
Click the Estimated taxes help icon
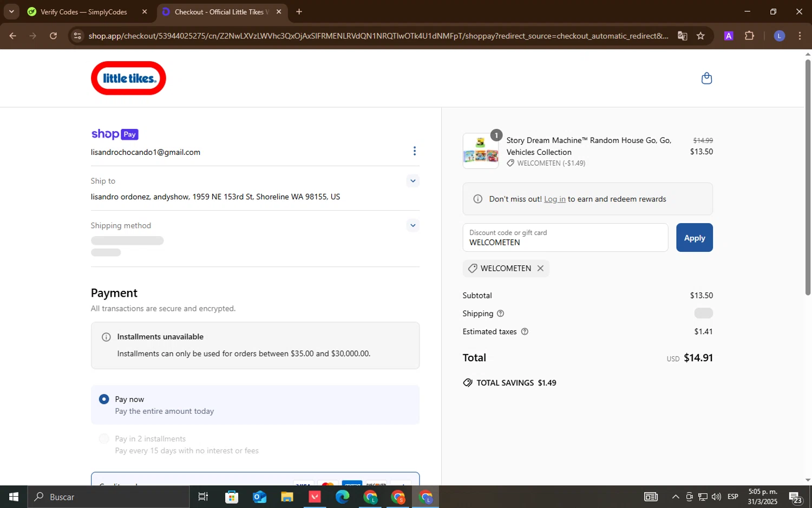[x=525, y=331]
